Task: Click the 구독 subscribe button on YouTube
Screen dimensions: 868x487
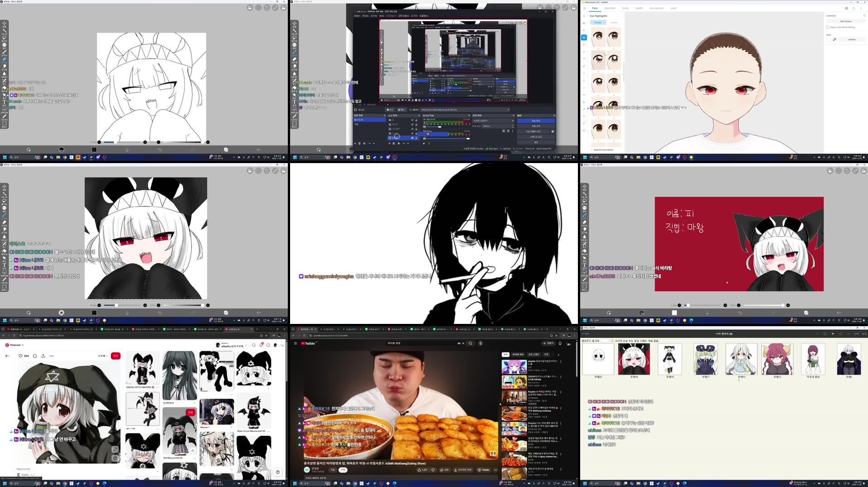Action: pos(343,470)
